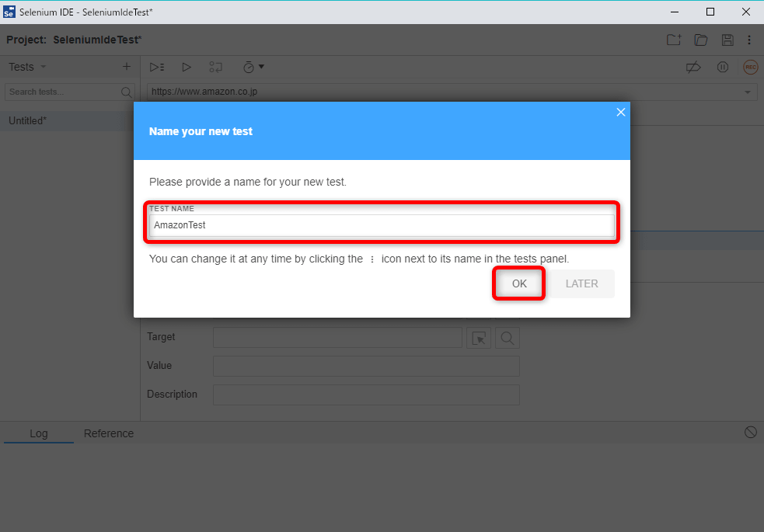The height and width of the screenshot is (532, 764).
Task: Click the select target in page icon
Action: point(479,338)
